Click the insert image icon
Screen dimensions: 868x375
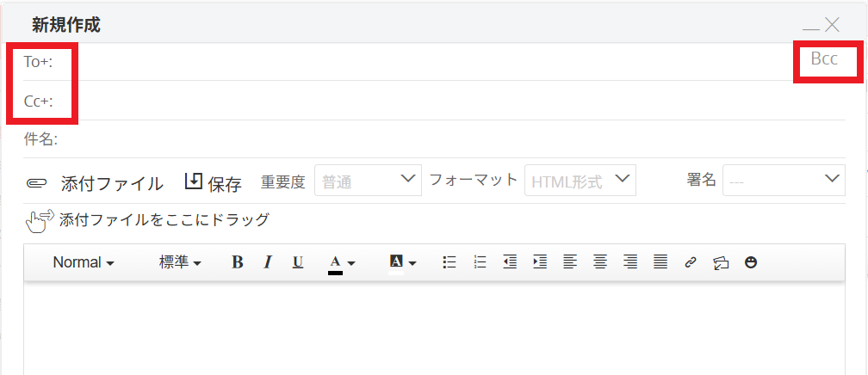720,263
